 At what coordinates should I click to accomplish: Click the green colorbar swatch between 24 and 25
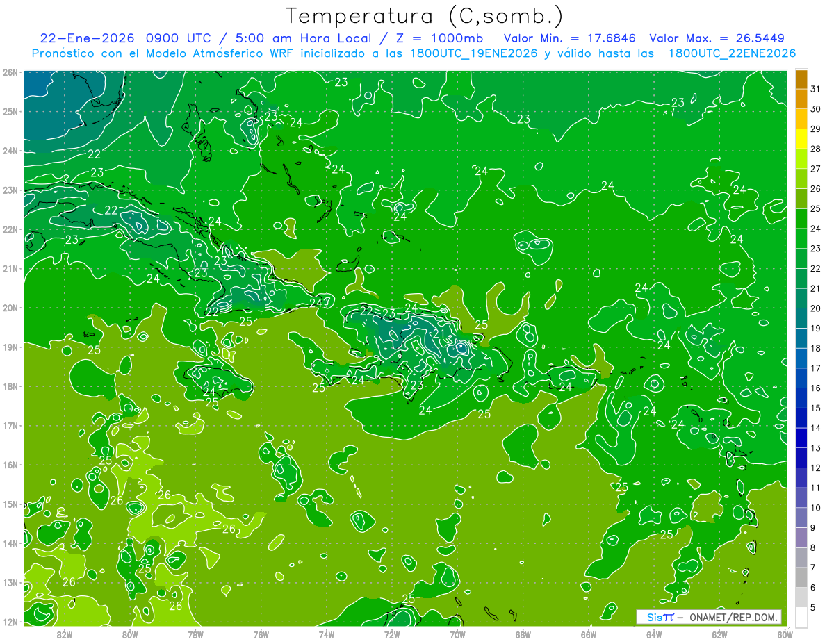[x=801, y=219]
